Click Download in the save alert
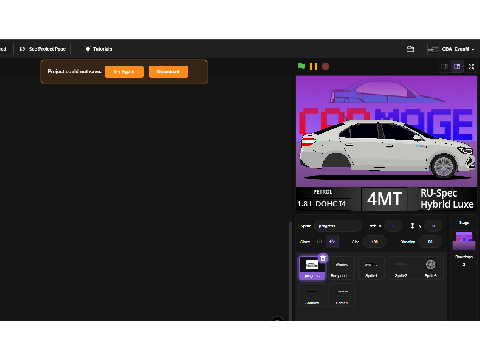This screenshot has width=480, height=360. coord(168,72)
